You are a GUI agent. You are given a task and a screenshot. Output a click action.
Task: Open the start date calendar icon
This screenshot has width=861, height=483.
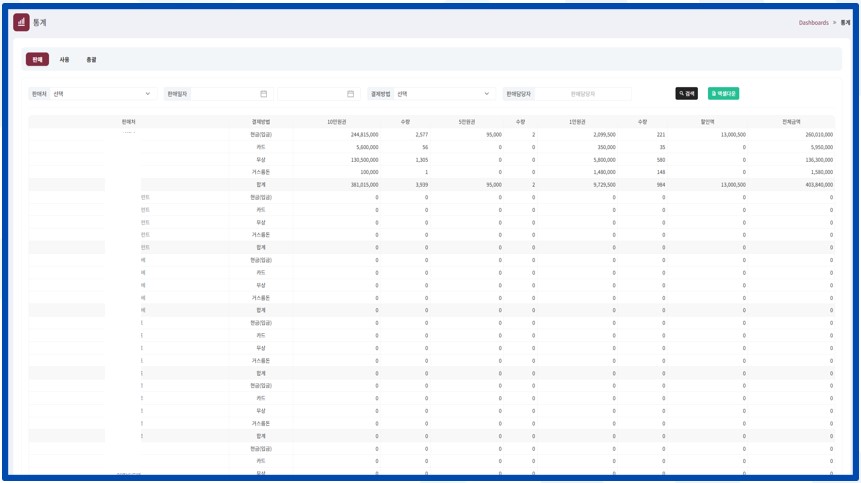pyautogui.click(x=263, y=94)
